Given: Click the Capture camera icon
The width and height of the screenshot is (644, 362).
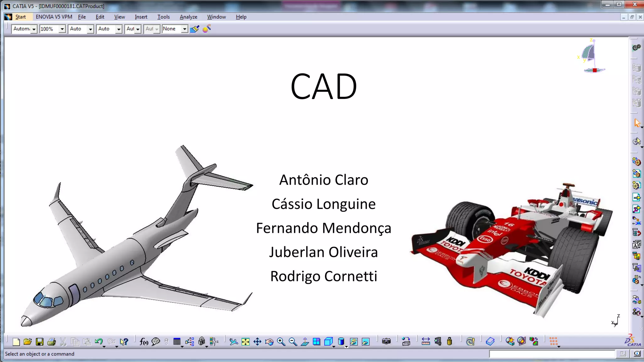Looking at the screenshot, I should coord(386,342).
